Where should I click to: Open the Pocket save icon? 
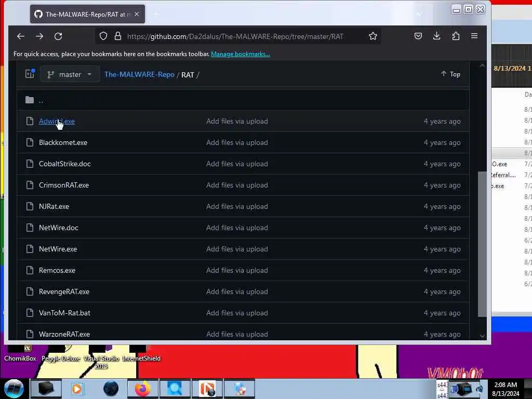(418, 36)
